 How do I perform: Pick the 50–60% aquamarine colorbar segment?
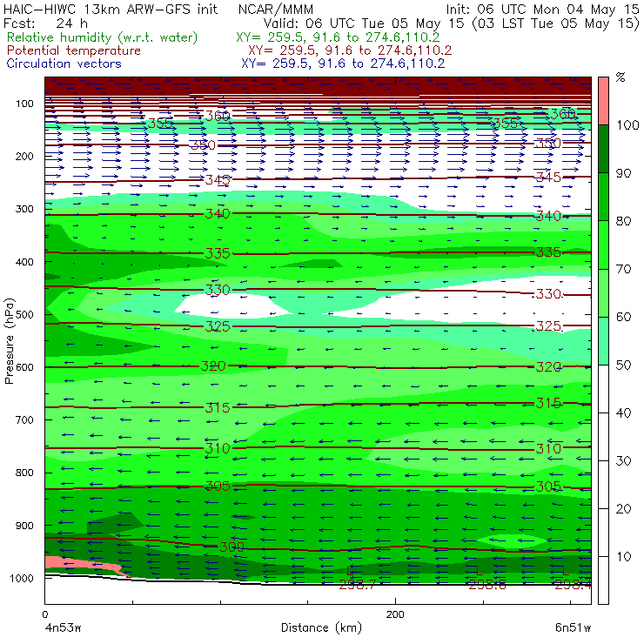click(x=603, y=341)
